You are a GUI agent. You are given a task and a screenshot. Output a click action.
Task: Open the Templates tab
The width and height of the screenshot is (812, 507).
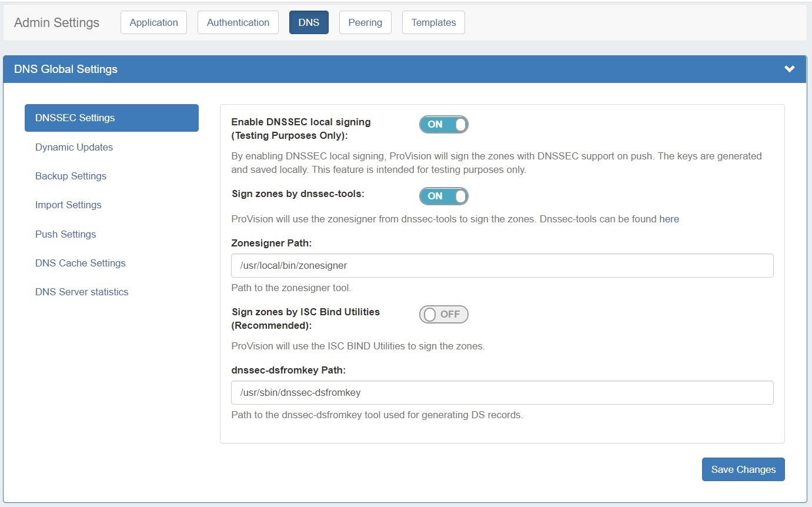pos(433,23)
